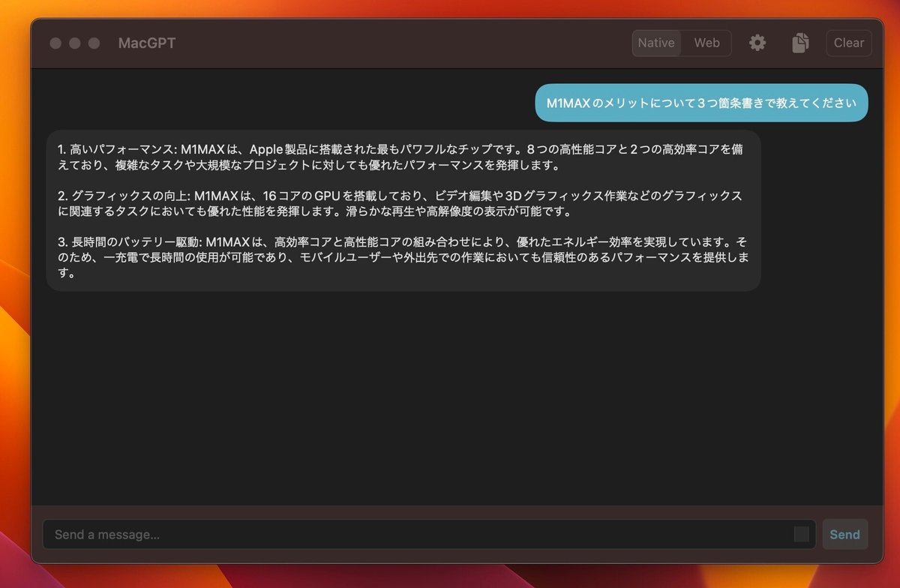Clear the chat with the Clear button
Viewport: 900px width, 588px height.
click(849, 43)
